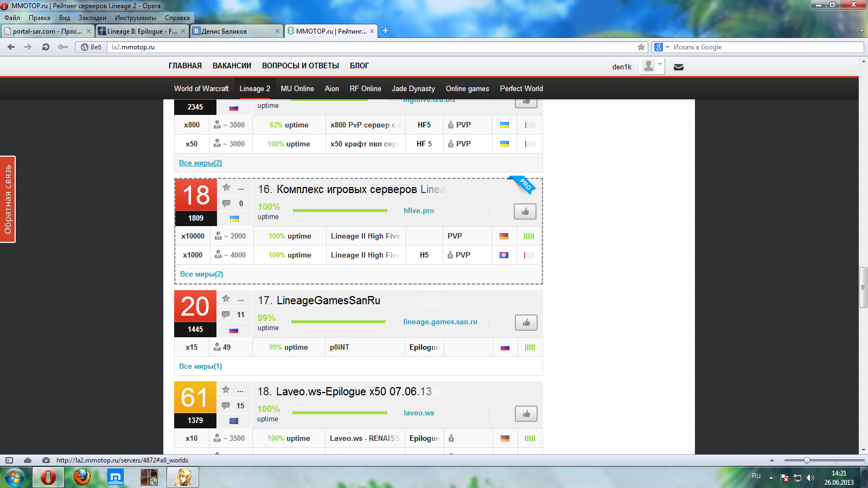Click the page vertical scrollbar thumb
Viewport: 868px width, 488px height.
[863, 287]
